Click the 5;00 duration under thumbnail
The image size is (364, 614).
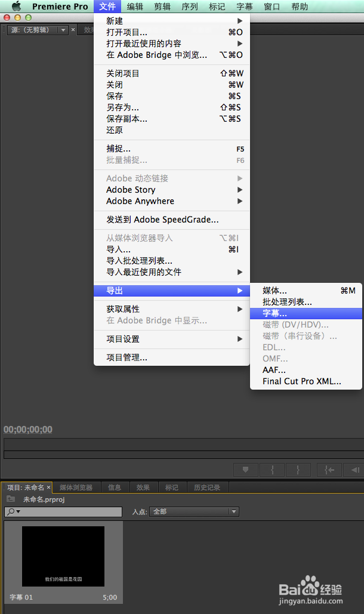pos(110,597)
